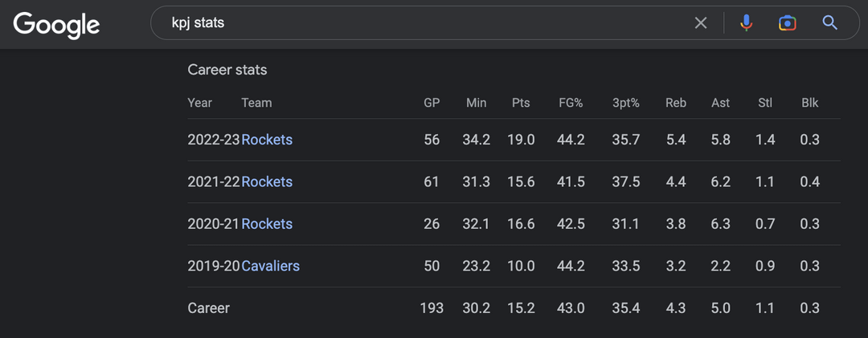Screen dimensions: 868x338
Task: Click the magnifying glass search button
Action: [x=830, y=23]
